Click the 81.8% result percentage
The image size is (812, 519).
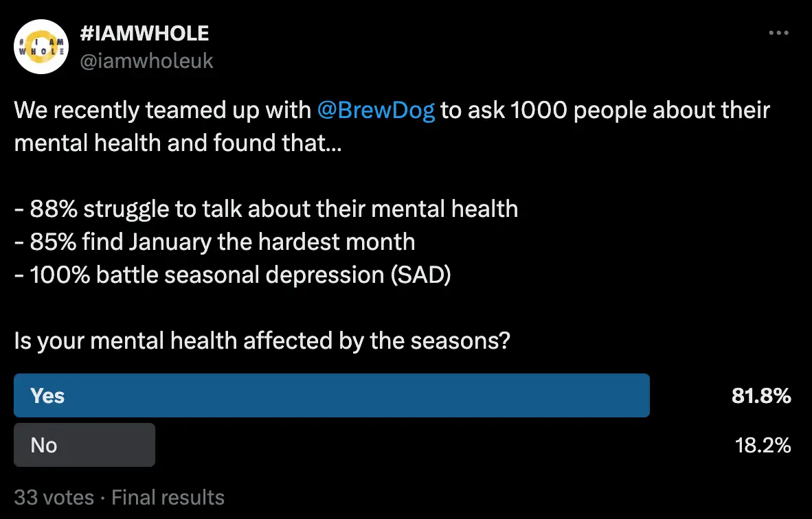[760, 395]
